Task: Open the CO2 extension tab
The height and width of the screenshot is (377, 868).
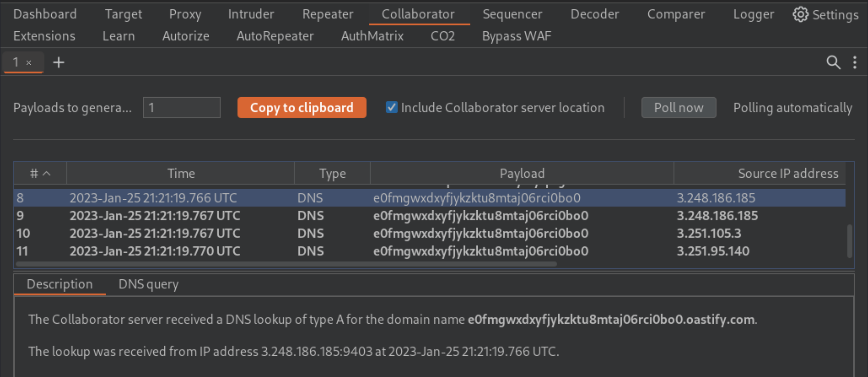Action: (x=443, y=36)
